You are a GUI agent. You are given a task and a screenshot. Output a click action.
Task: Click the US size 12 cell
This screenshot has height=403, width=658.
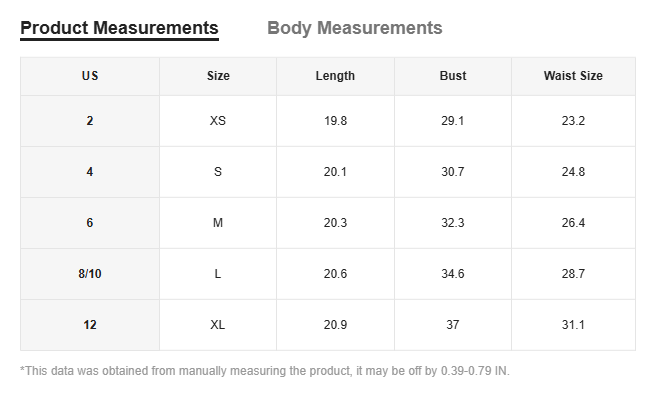90,325
